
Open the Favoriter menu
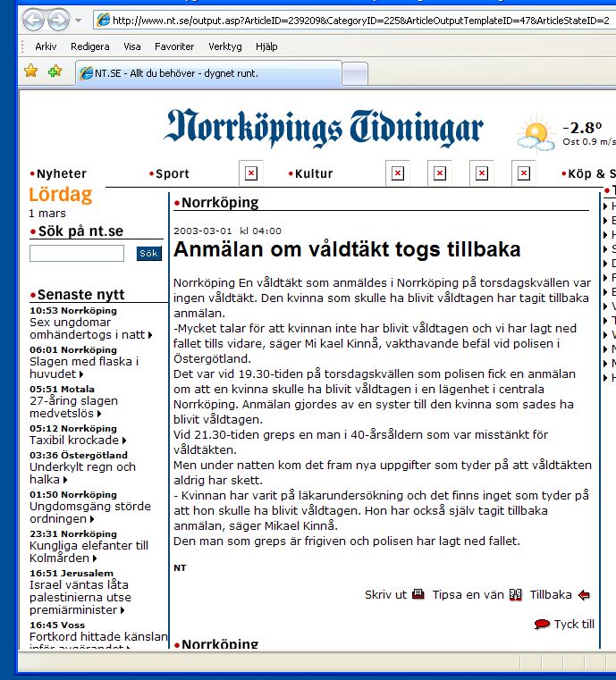click(x=174, y=46)
